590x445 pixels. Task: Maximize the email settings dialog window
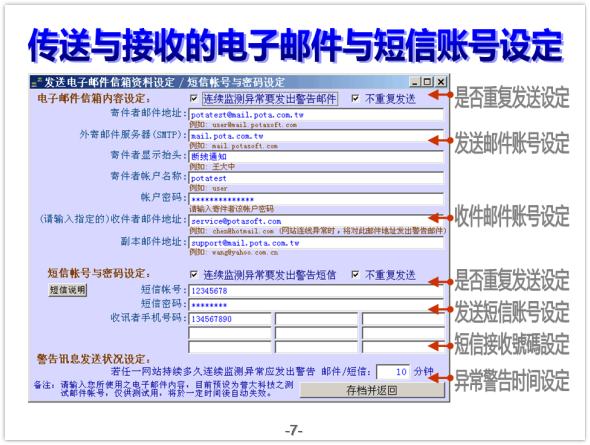[427, 82]
